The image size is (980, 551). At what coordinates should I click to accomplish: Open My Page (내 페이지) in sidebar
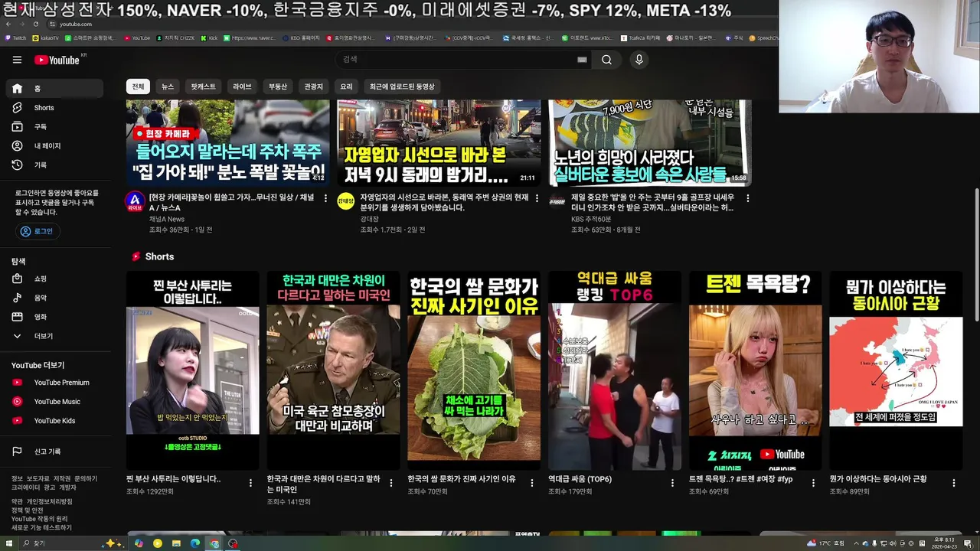point(55,146)
